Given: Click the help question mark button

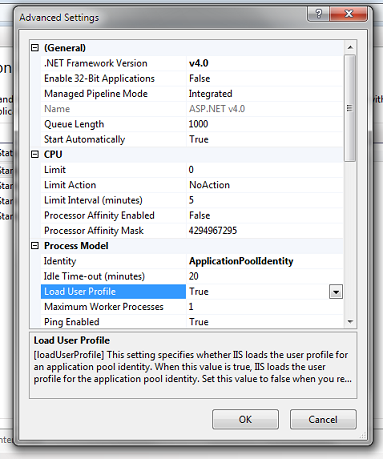Looking at the screenshot, I should pyautogui.click(x=318, y=14).
